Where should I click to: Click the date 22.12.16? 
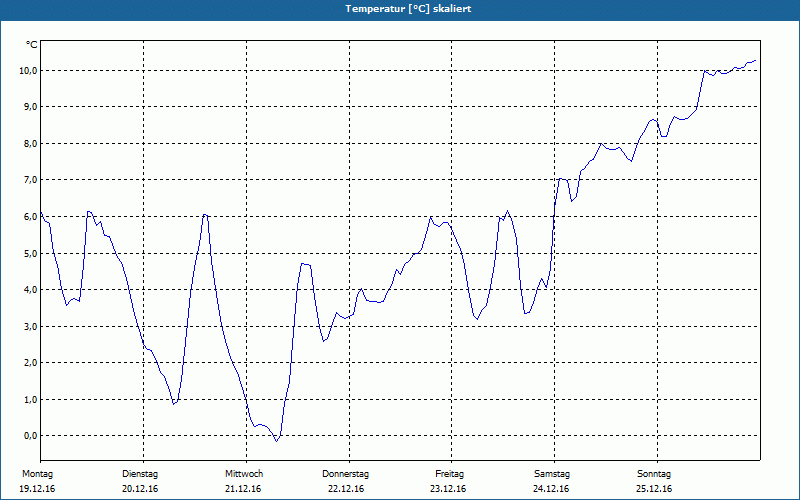coord(346,489)
